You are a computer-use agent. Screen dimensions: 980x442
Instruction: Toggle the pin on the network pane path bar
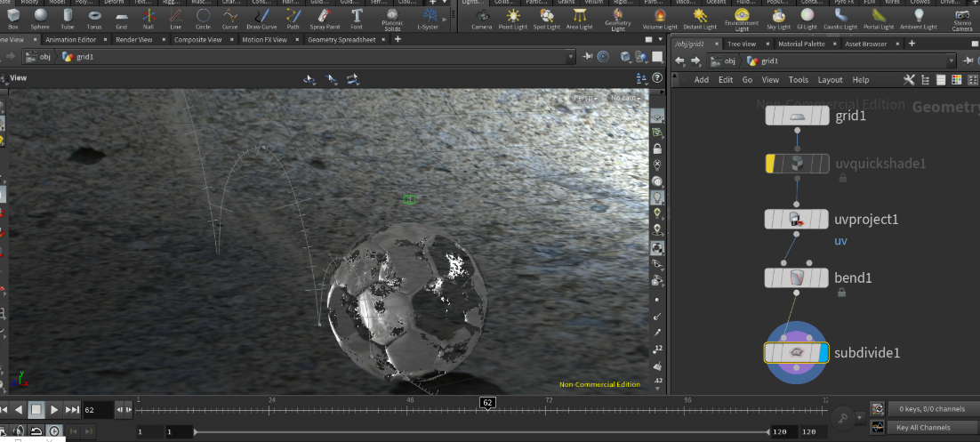966,60
